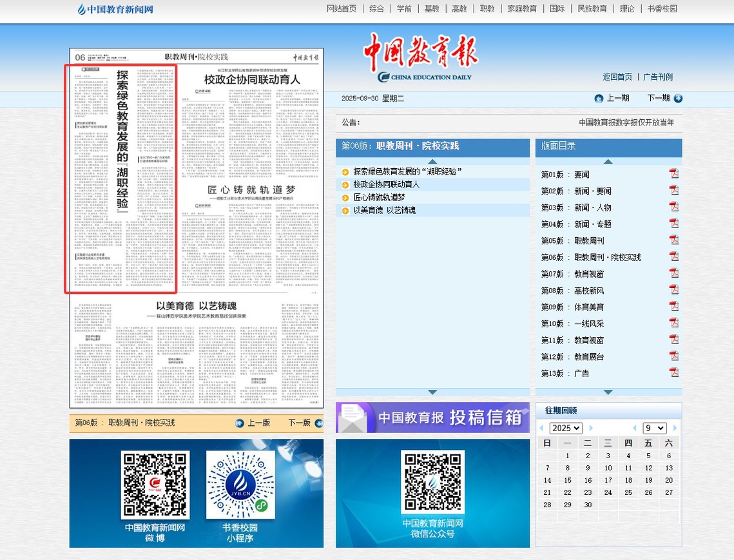Click the 中国教育新闻网 weibo QR code
This screenshot has width=734, height=560.
pos(155,485)
